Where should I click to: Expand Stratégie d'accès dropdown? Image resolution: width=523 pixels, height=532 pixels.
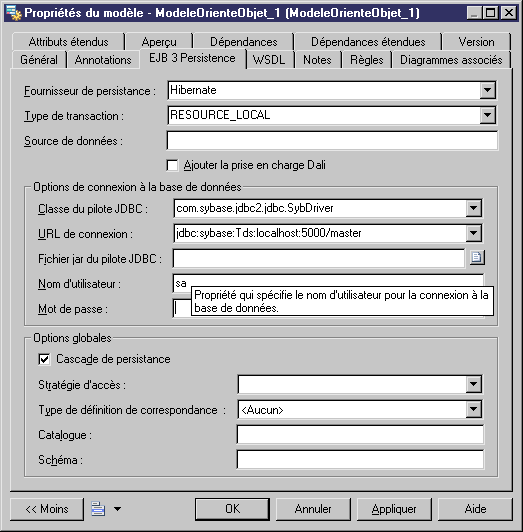click(x=474, y=384)
